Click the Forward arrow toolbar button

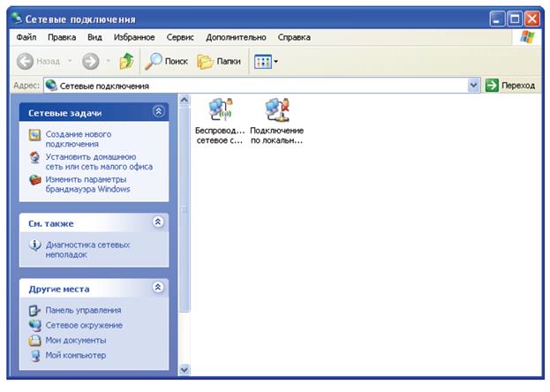click(90, 62)
